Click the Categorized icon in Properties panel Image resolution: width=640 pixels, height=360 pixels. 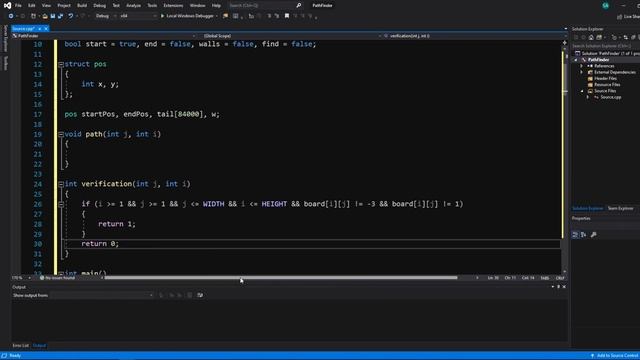(575, 234)
